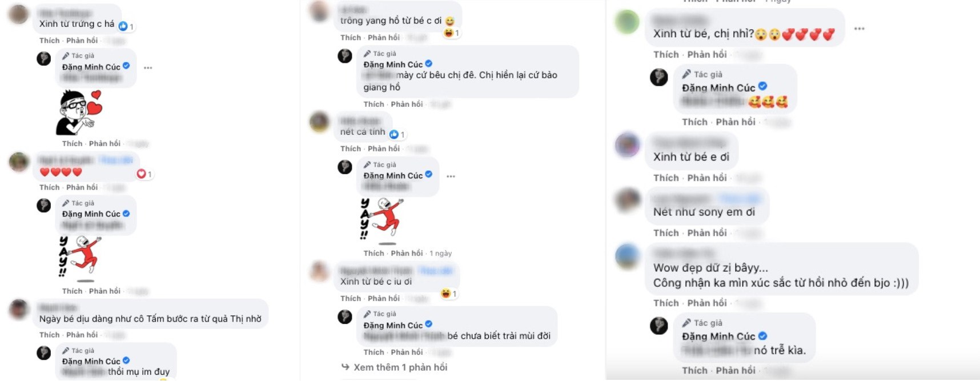Click 'Thích' under 'Wow đẹp dữ zị bâyy' comment
The image size is (980, 381).
coord(666,303)
